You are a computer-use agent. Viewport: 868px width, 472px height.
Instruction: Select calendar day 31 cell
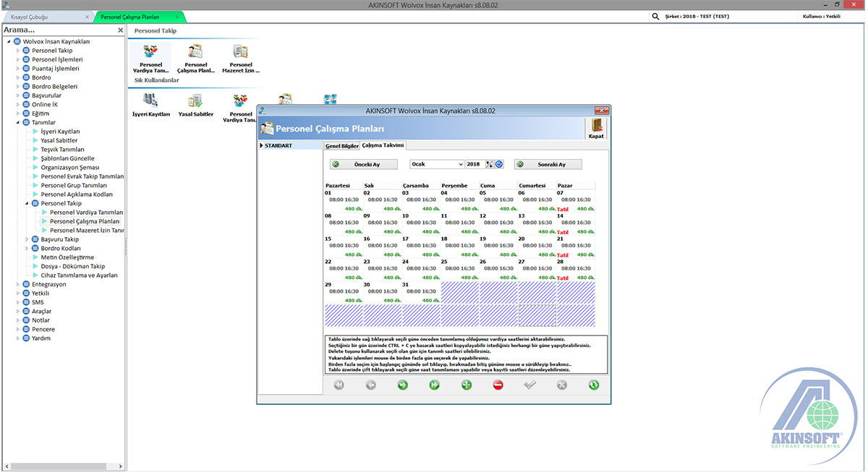click(x=421, y=293)
